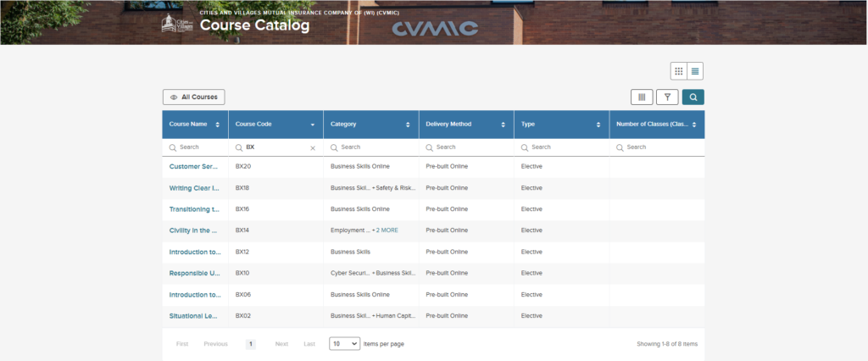Open the column chooser icon
This screenshot has height=361, width=868.
coord(643,97)
